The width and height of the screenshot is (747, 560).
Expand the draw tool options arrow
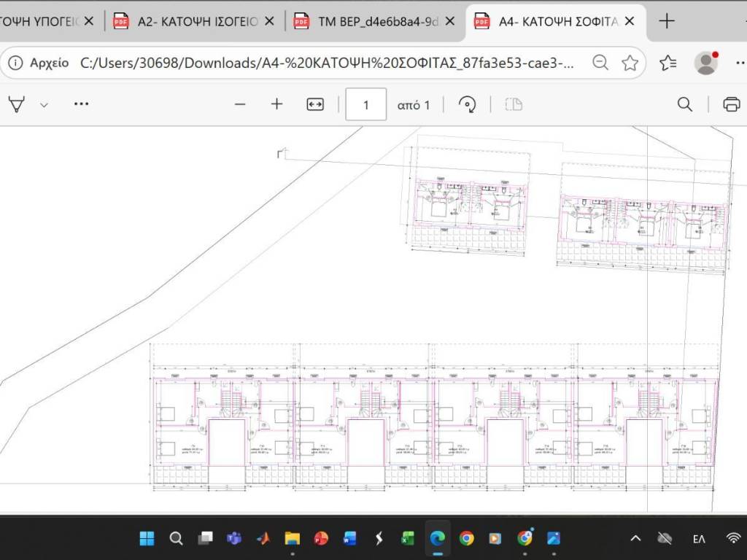[44, 105]
